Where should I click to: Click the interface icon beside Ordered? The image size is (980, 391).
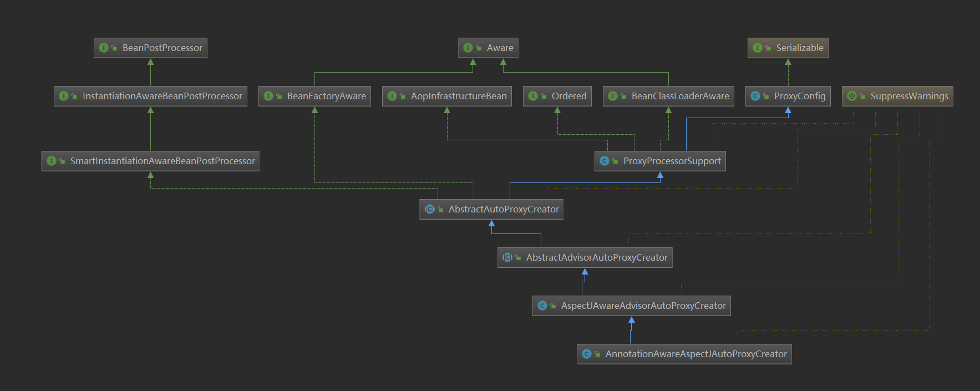pos(532,96)
